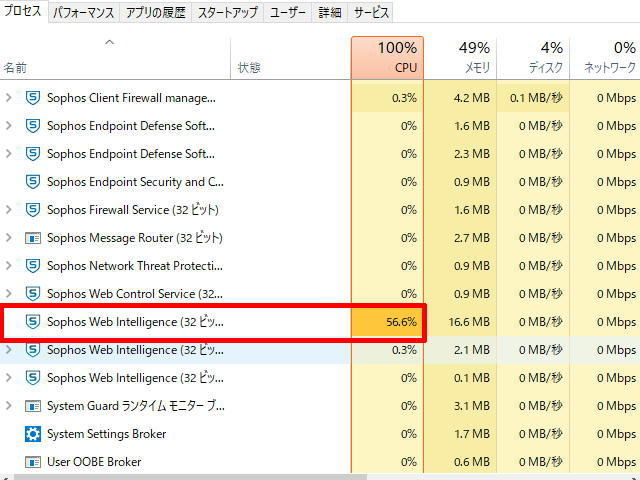Screen dimensions: 640x480
Task: Expand Sophos Web Intelligence row using 2.1 MB
Action: pos(8,350)
